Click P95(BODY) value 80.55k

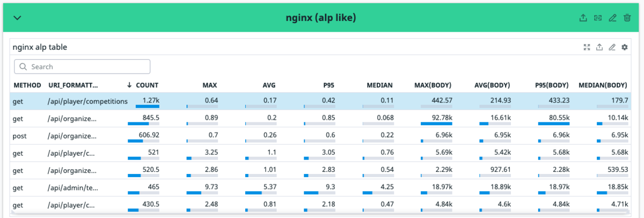559,118
